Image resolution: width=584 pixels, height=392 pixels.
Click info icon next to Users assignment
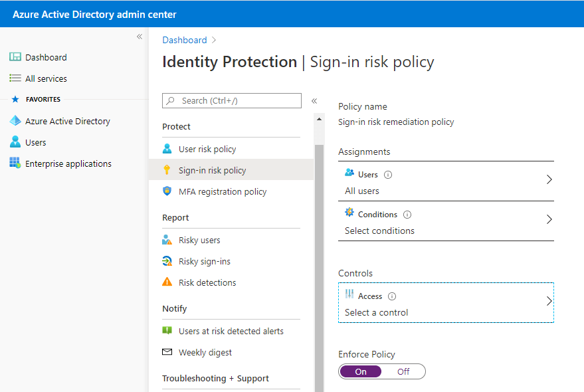[x=388, y=175]
